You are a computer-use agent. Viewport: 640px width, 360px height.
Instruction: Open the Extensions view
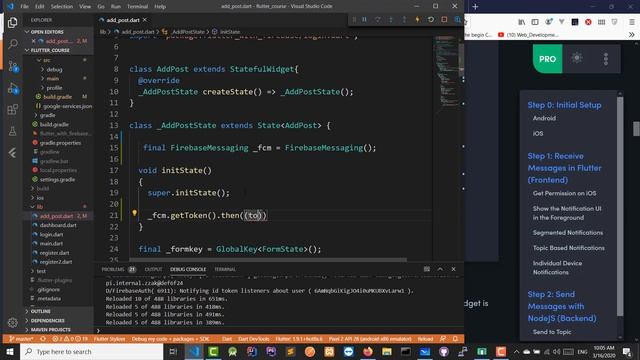pos(13,109)
